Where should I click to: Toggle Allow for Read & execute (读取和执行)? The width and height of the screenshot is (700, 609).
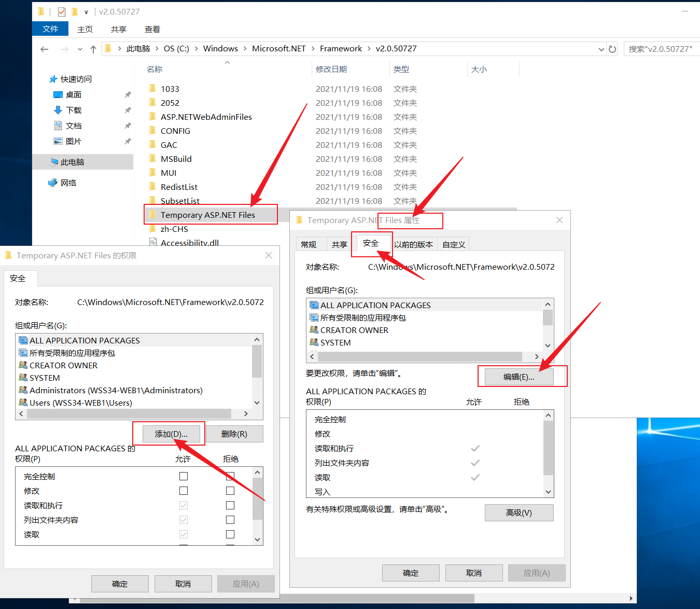point(184,505)
